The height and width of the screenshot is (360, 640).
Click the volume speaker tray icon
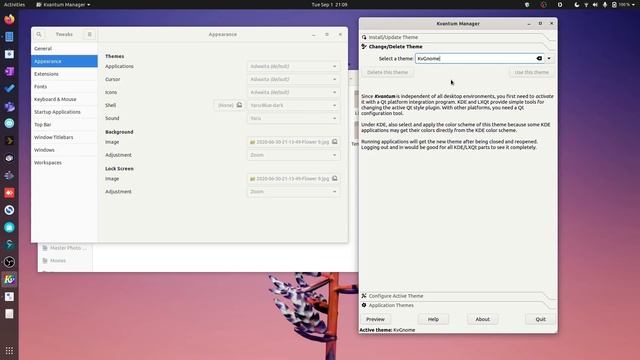click(595, 4)
